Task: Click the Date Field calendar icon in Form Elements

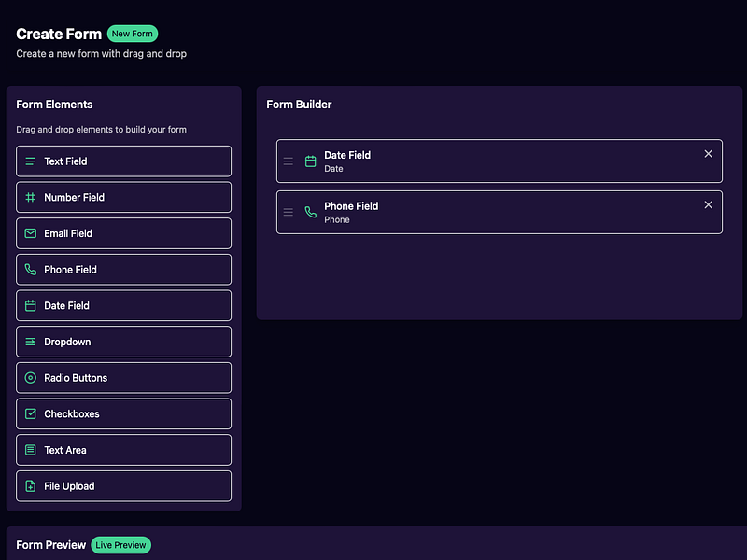Action: pos(31,306)
